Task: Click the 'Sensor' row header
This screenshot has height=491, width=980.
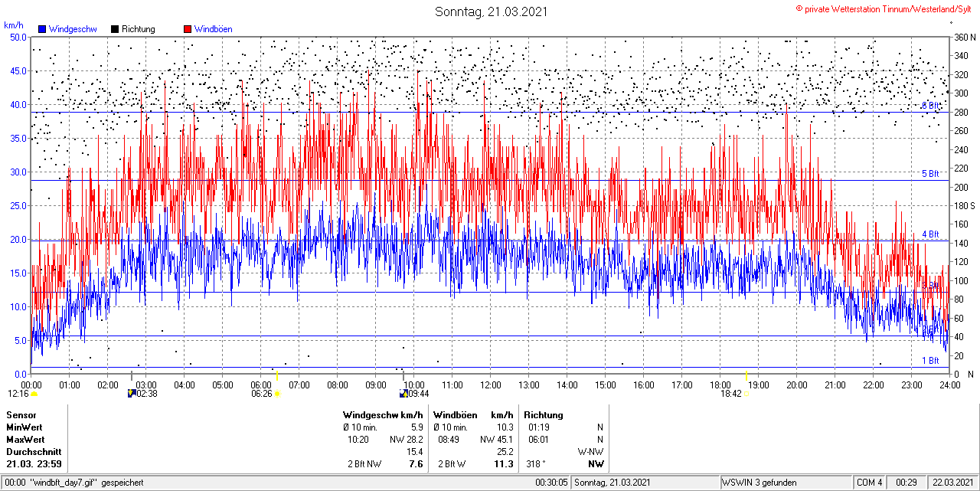Action: coord(21,414)
